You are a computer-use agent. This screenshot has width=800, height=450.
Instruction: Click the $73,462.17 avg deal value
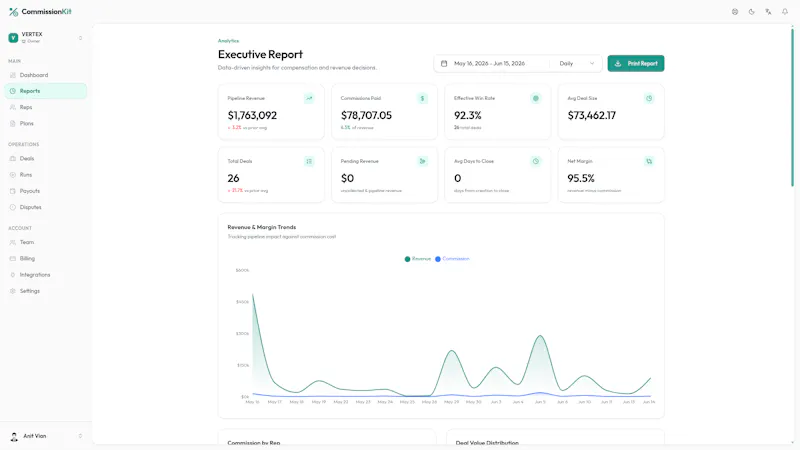click(x=592, y=115)
